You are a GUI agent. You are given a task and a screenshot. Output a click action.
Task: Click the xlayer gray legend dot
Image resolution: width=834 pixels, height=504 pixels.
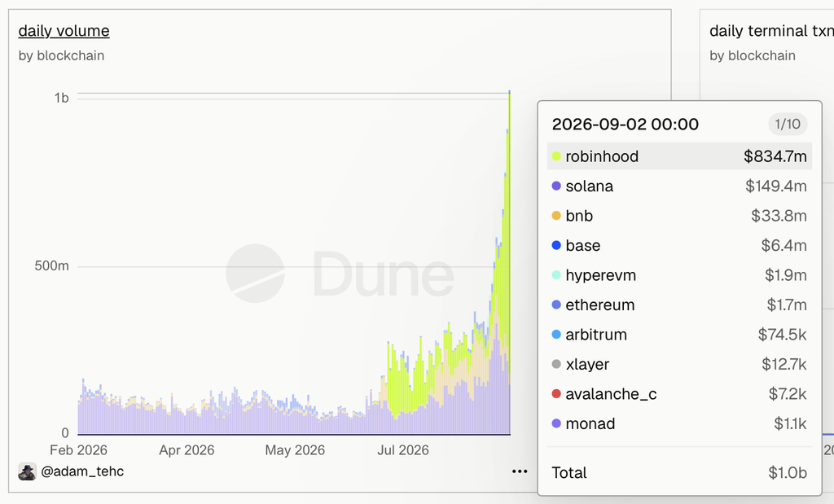coord(556,364)
